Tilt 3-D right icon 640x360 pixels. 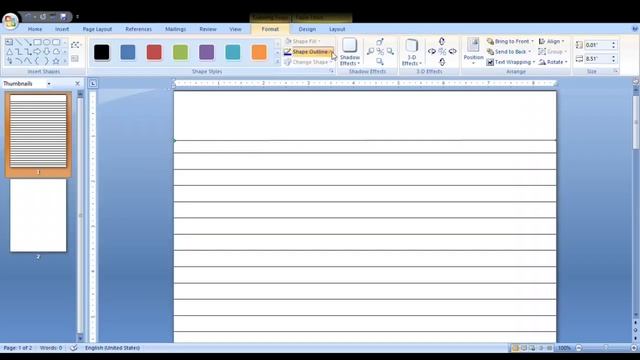pyautogui.click(x=452, y=51)
